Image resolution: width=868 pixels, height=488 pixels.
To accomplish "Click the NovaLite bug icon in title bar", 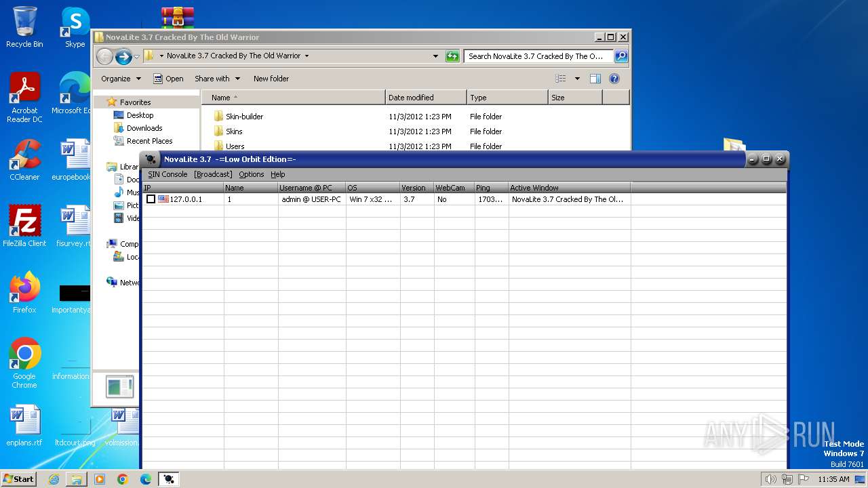I will pyautogui.click(x=151, y=159).
